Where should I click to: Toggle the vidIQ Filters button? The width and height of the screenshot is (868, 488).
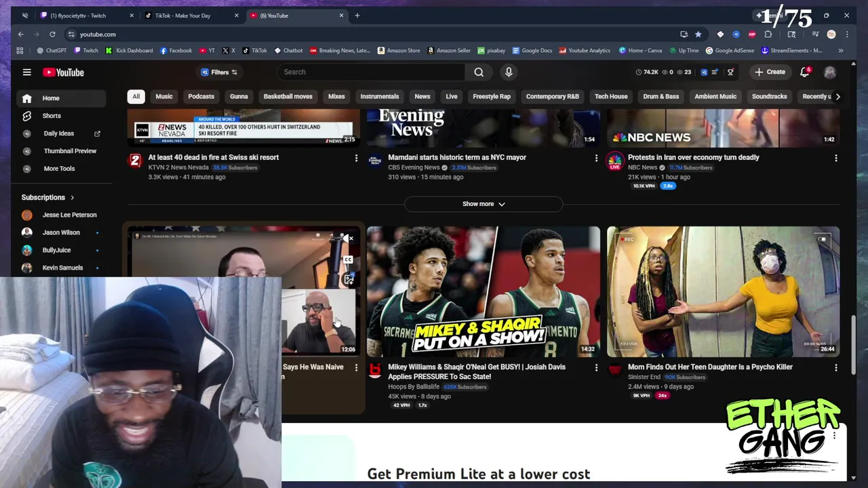(219, 72)
